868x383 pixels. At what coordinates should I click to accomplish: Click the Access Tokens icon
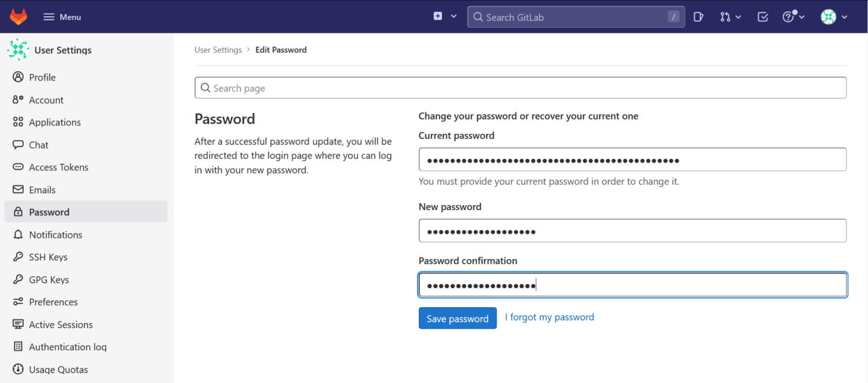click(19, 167)
